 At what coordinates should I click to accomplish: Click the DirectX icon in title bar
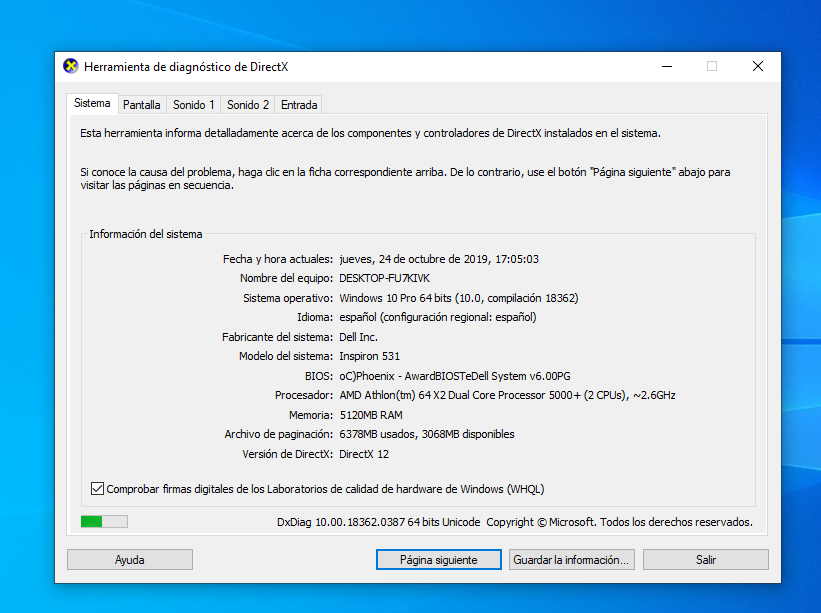point(71,66)
